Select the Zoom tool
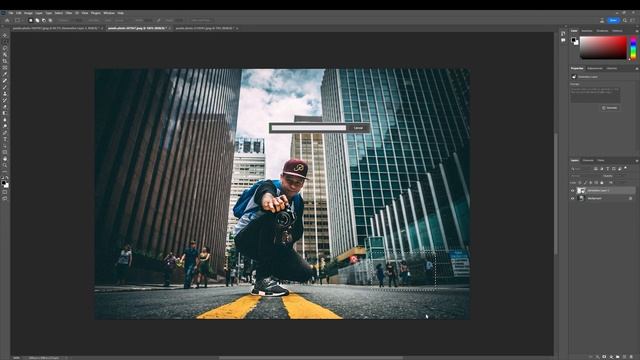 click(5, 166)
